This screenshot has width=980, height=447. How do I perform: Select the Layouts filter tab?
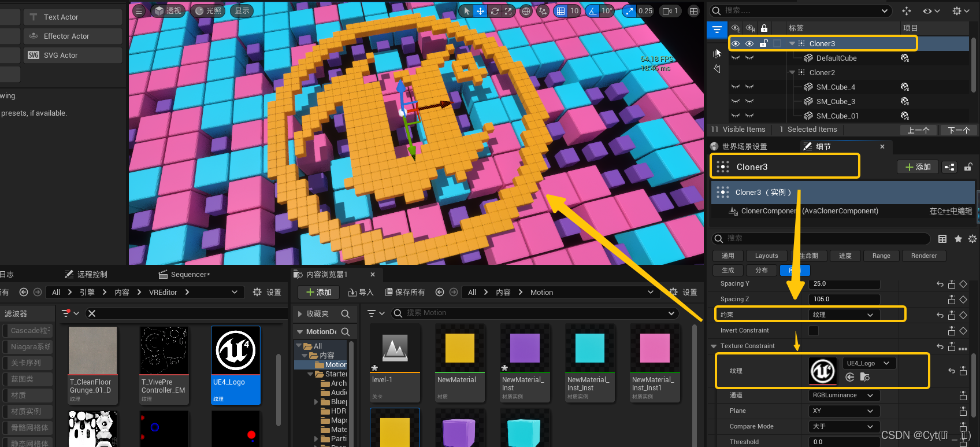point(766,256)
